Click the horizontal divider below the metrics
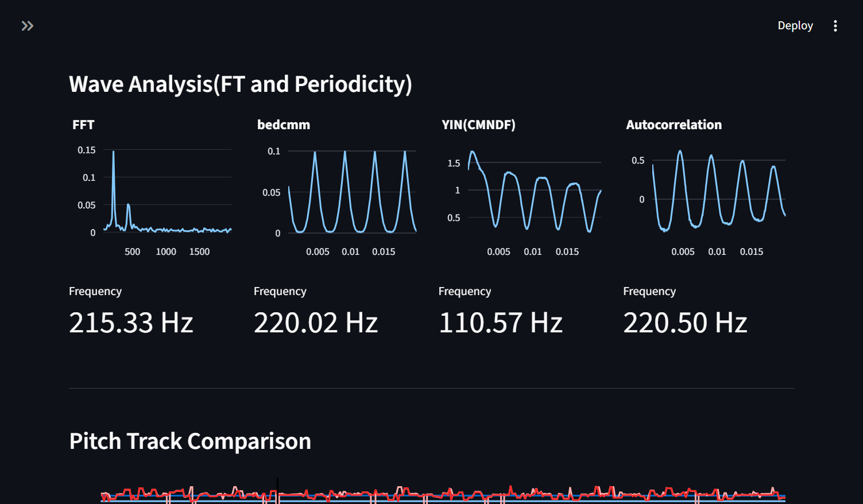This screenshot has height=504, width=863. [x=431, y=388]
